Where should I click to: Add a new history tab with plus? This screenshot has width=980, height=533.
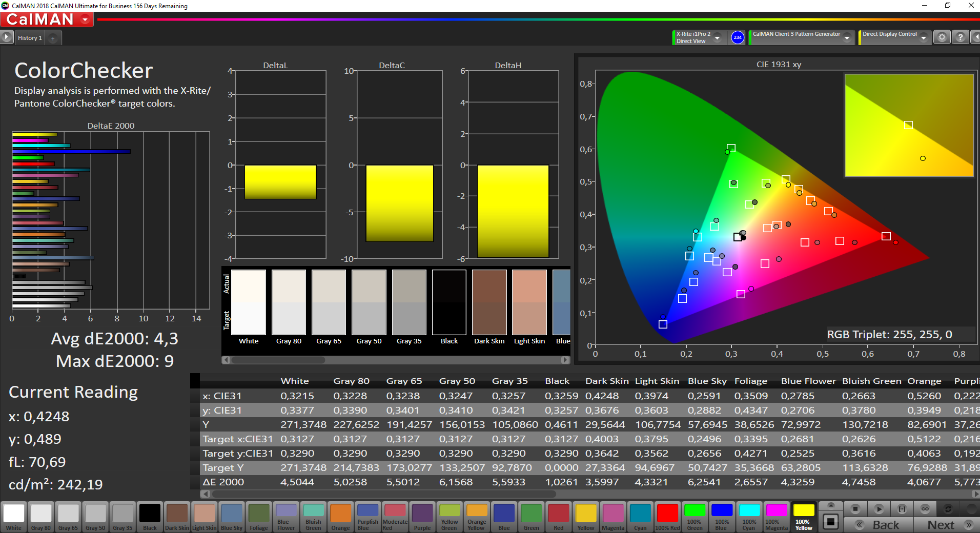pyautogui.click(x=53, y=38)
